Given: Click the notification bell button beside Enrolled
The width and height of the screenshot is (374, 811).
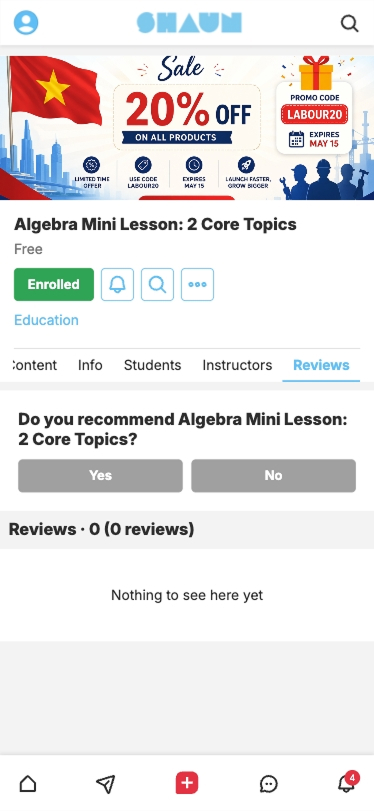Looking at the screenshot, I should coord(117,284).
